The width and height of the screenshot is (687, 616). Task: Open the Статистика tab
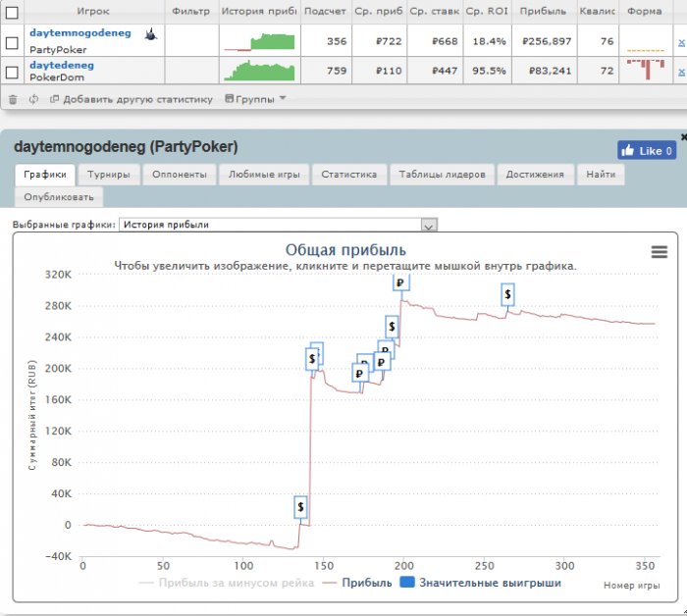[349, 175]
